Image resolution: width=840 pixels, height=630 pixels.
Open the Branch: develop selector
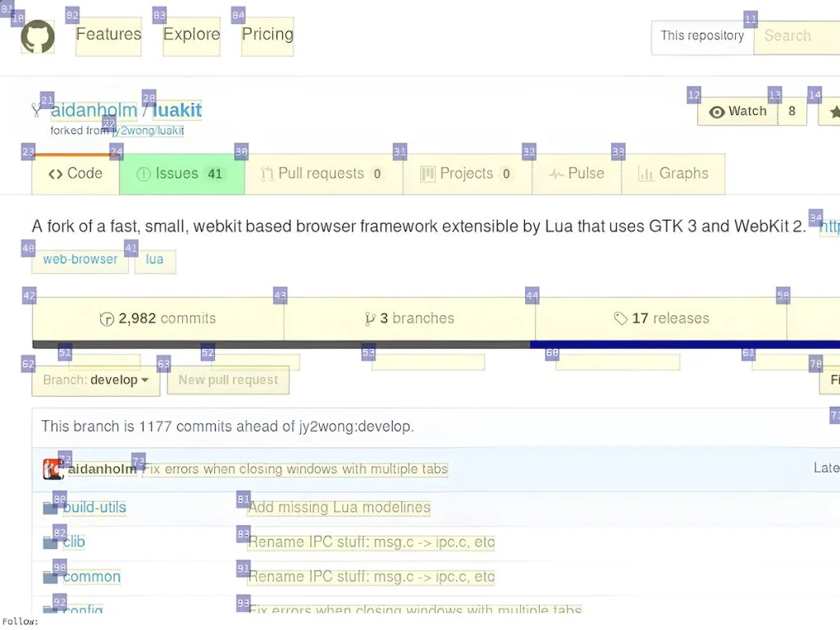point(95,380)
